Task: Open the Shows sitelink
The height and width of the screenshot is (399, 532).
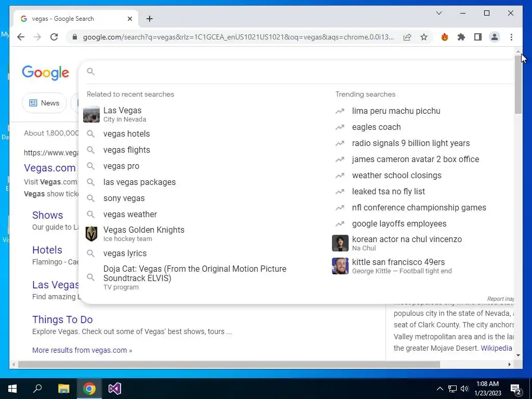Action: [47, 215]
